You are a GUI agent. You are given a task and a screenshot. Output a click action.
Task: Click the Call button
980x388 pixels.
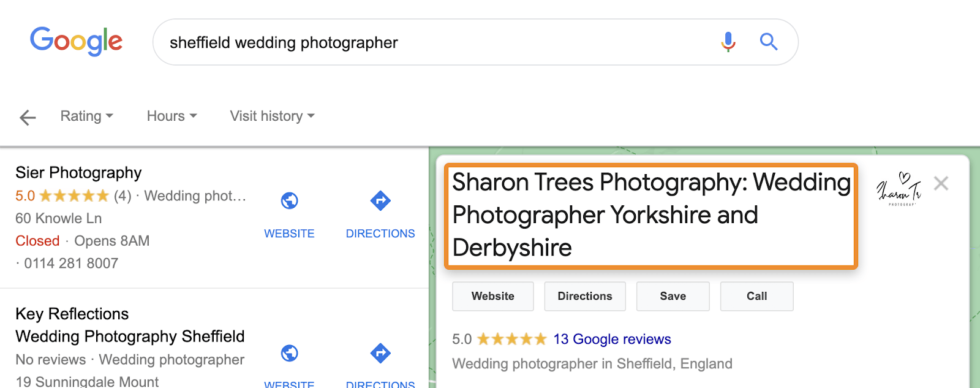click(x=756, y=296)
